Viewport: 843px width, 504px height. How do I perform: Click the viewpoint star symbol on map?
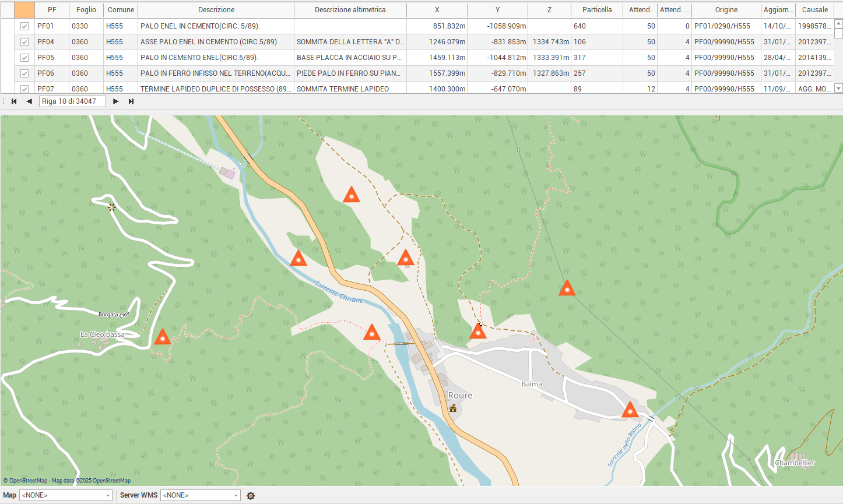coord(111,207)
